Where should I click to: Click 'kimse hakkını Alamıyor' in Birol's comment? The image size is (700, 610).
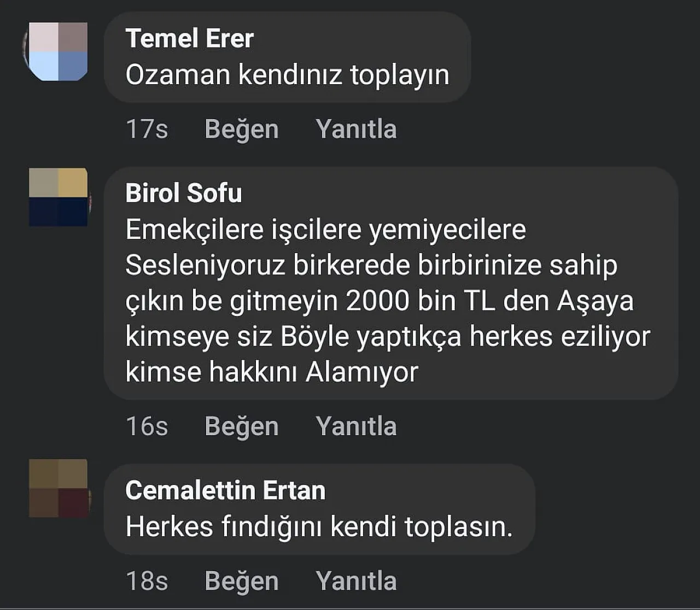(272, 372)
